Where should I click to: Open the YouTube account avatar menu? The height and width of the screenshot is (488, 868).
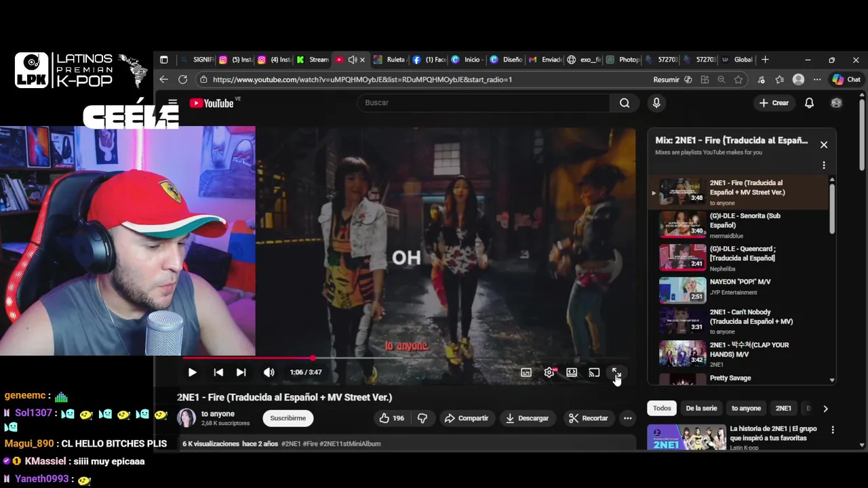coord(836,103)
